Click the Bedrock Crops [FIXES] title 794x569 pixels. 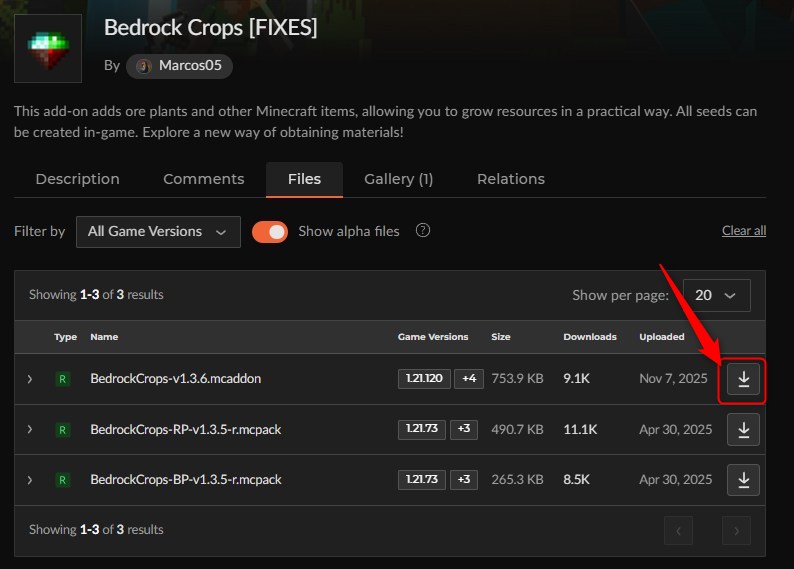(211, 28)
